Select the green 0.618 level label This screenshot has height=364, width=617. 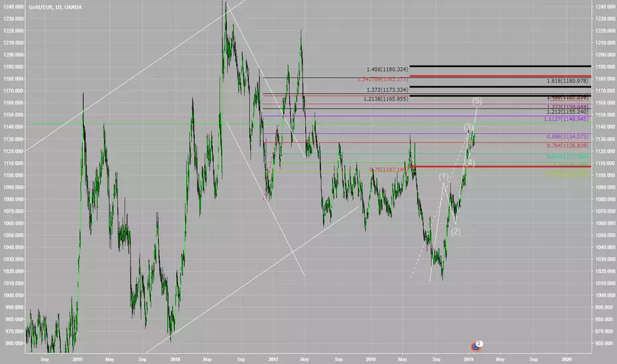567,157
